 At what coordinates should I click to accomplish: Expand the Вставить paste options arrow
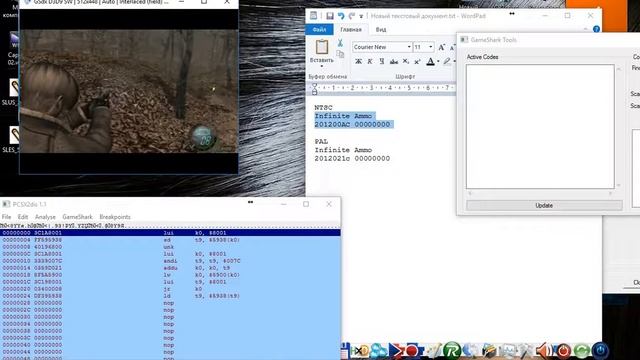pos(322,65)
